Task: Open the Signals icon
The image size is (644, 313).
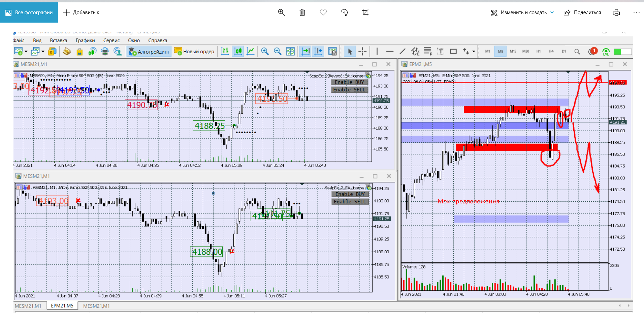Action: coord(92,52)
